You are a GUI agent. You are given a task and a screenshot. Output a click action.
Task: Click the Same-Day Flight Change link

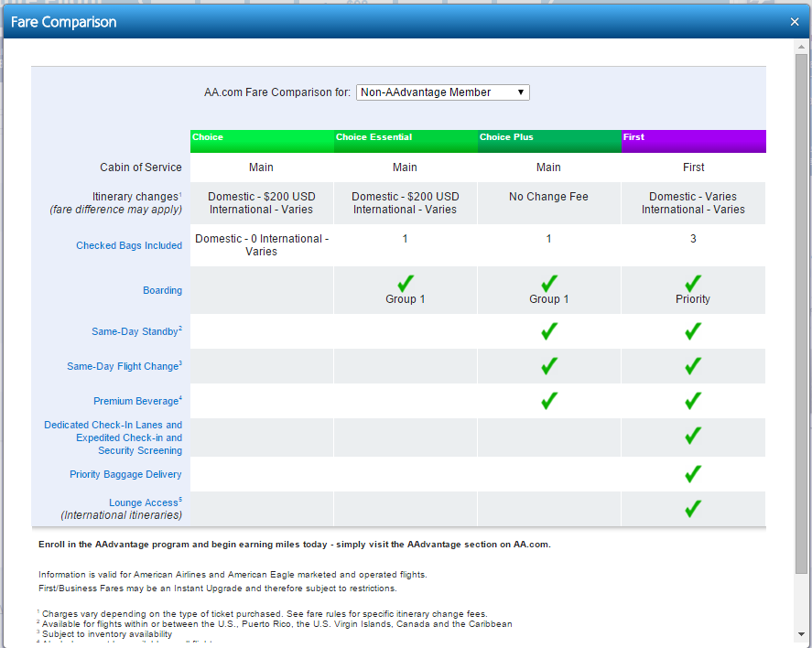pos(125,366)
